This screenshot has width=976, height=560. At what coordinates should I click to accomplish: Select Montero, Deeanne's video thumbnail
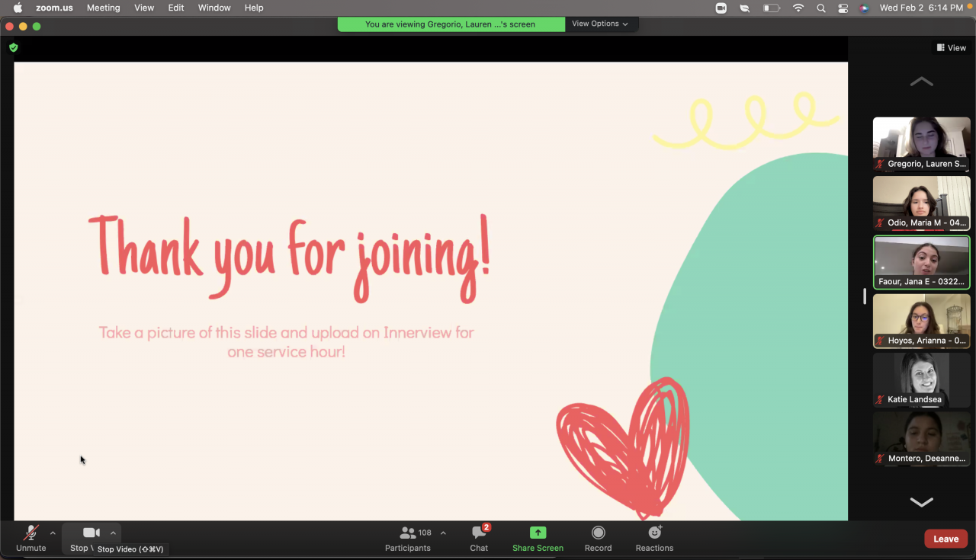tap(921, 439)
